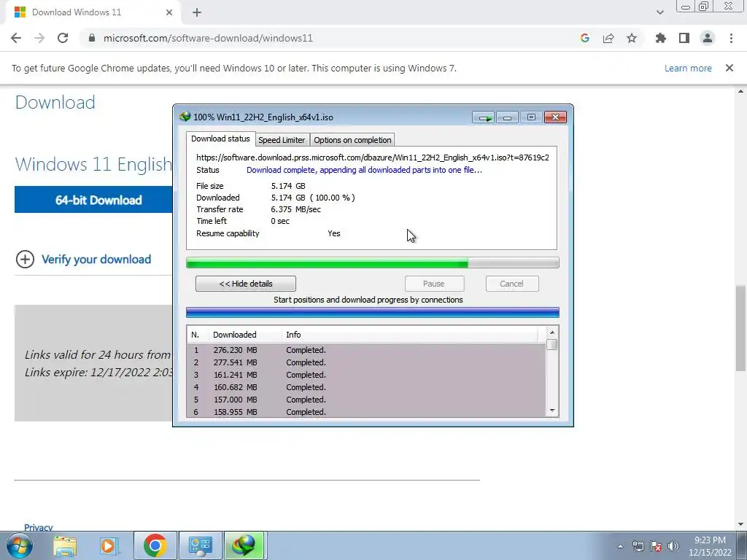
Task: Click the 64-bit Download button
Action: point(94,200)
